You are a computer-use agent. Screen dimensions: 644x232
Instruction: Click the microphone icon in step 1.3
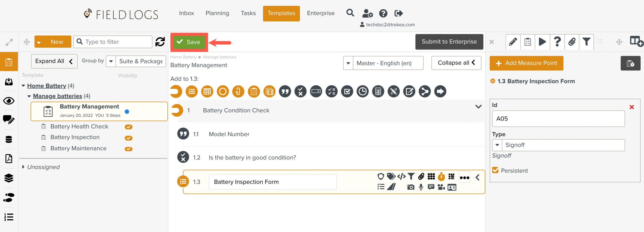point(421,187)
